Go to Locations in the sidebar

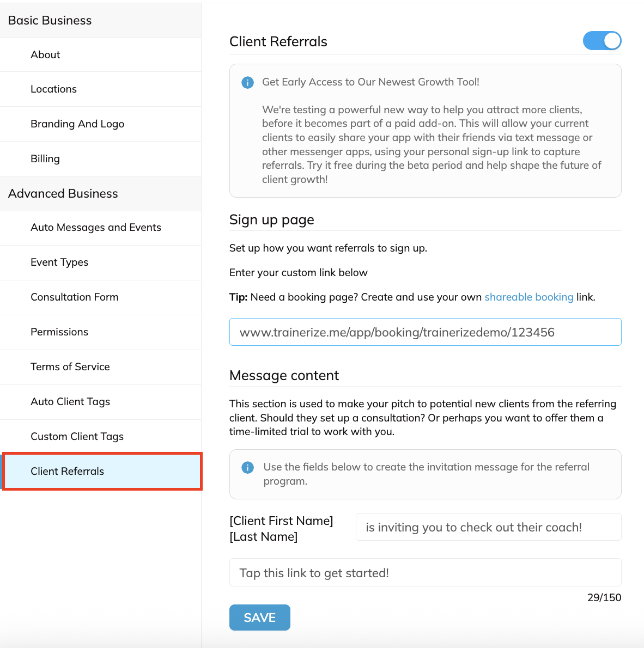(x=53, y=89)
